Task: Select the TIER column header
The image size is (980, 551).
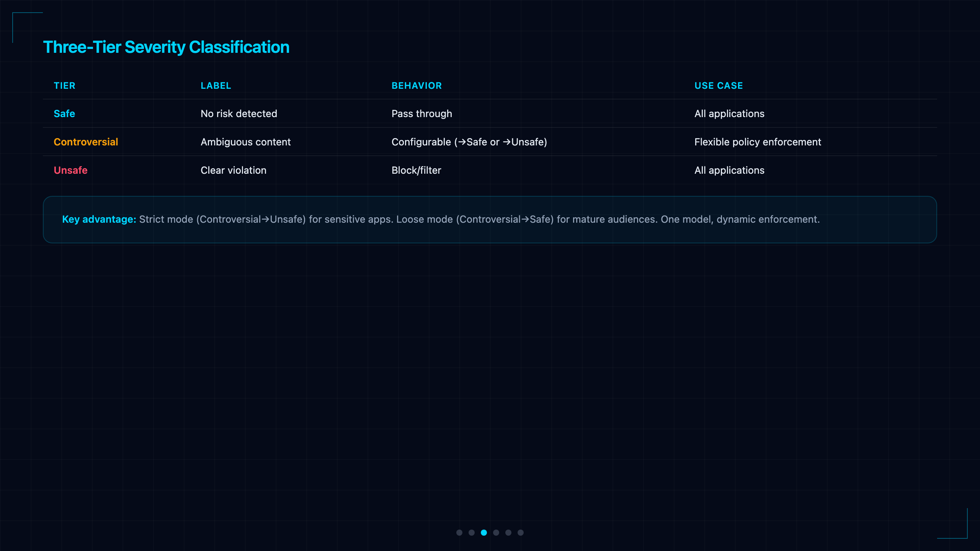Action: tap(65, 86)
